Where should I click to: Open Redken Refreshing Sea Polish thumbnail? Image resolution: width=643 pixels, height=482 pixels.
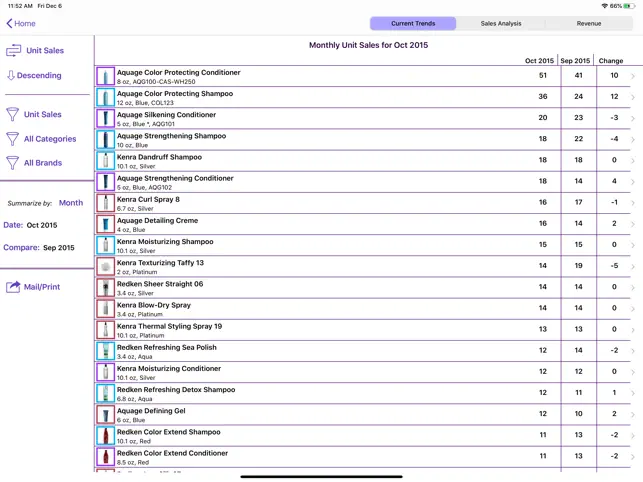105,351
